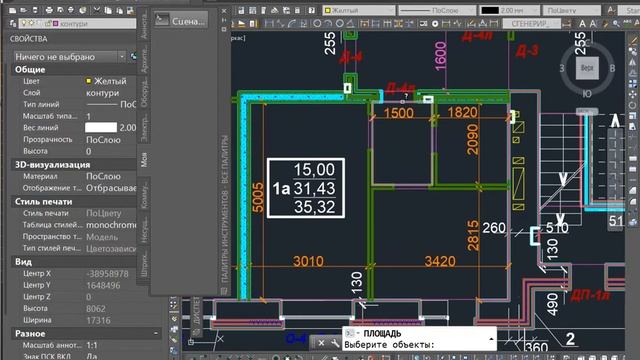This screenshot has width=640, height=360.
Task: Collapse the Разное section with minus
Action: pos(156,333)
